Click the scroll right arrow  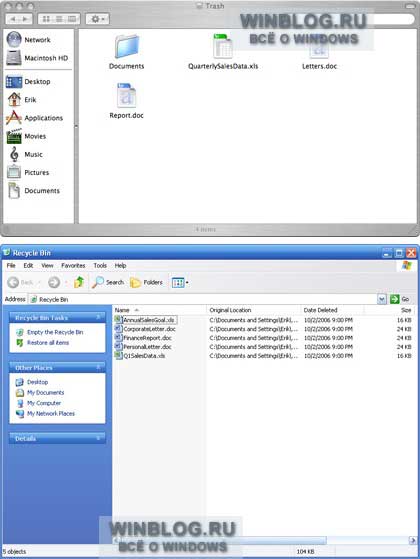(412, 540)
